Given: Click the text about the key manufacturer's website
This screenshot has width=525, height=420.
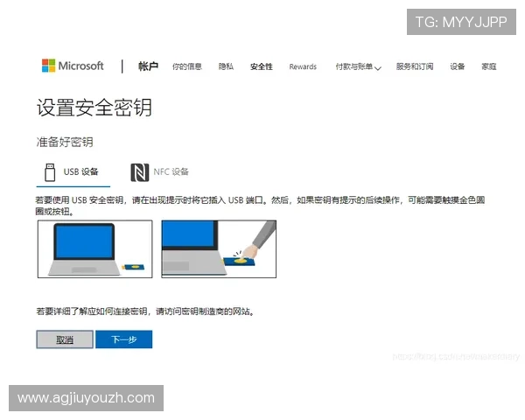Looking at the screenshot, I should coord(145,311).
